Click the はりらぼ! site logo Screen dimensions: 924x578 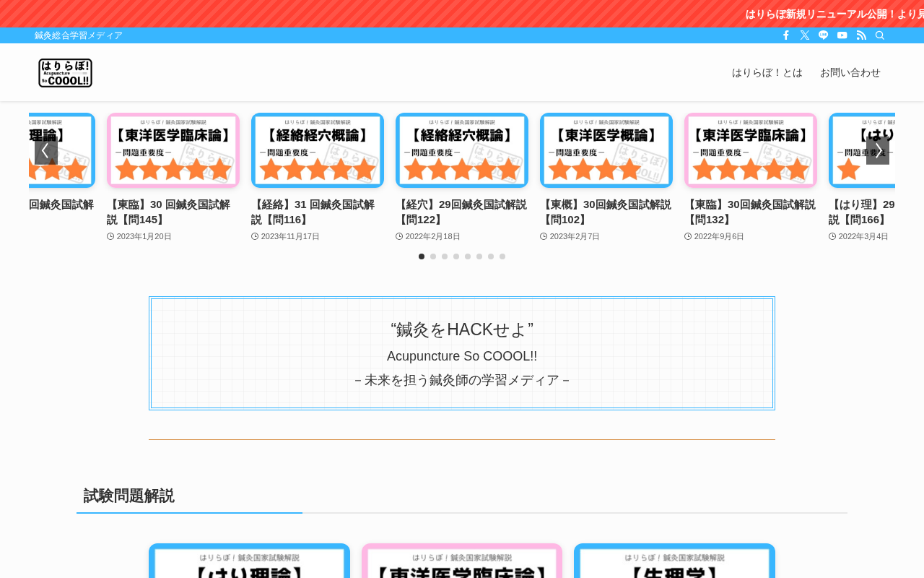click(65, 73)
